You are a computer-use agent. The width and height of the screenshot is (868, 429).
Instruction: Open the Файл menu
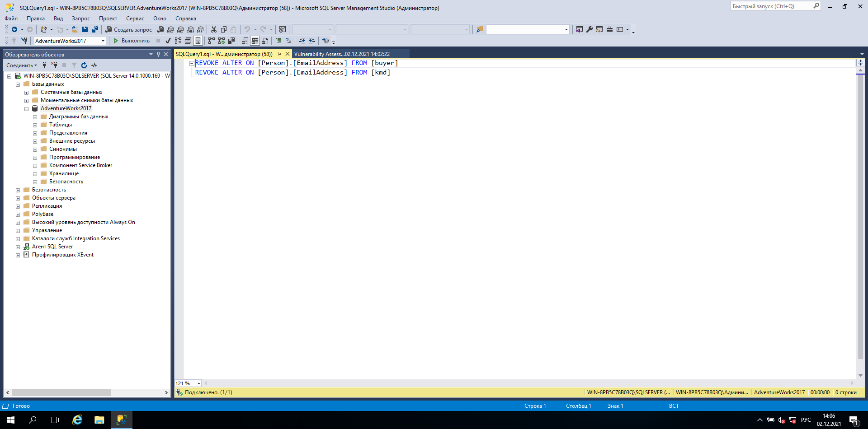tap(11, 19)
